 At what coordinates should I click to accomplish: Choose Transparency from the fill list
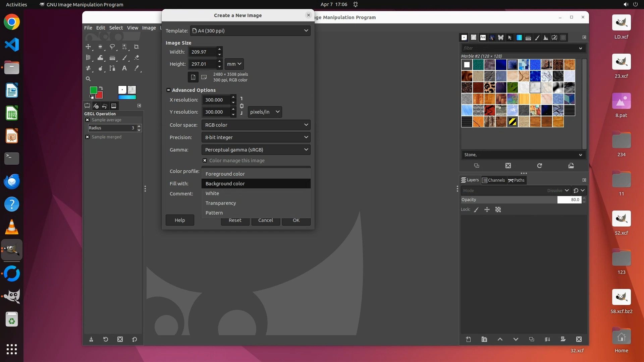click(221, 203)
